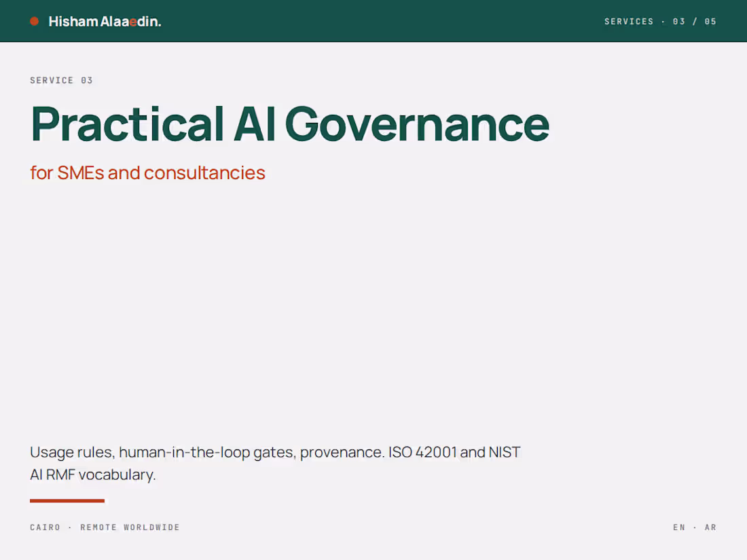Click the CAIRO footer text
Viewport: 747px width, 560px height.
(x=45, y=527)
